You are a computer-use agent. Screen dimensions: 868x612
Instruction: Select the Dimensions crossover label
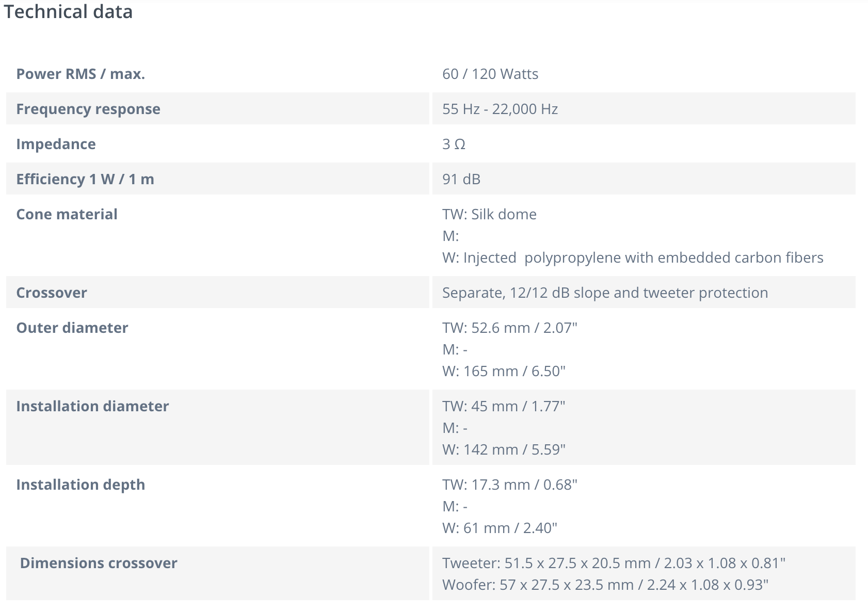coord(99,563)
